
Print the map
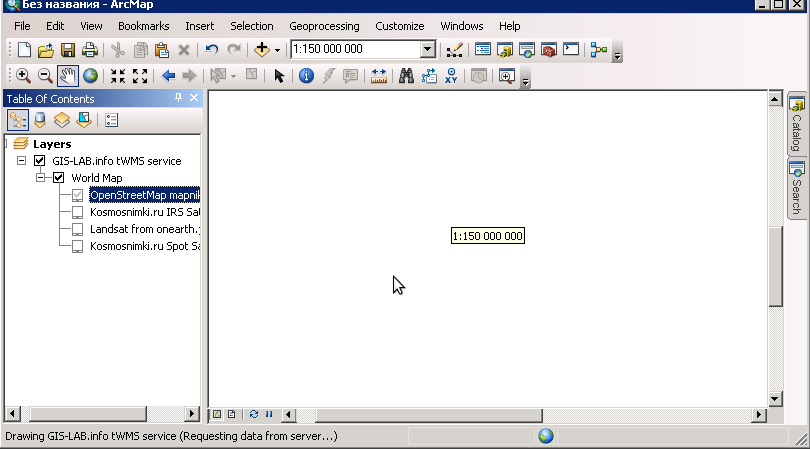pos(89,50)
